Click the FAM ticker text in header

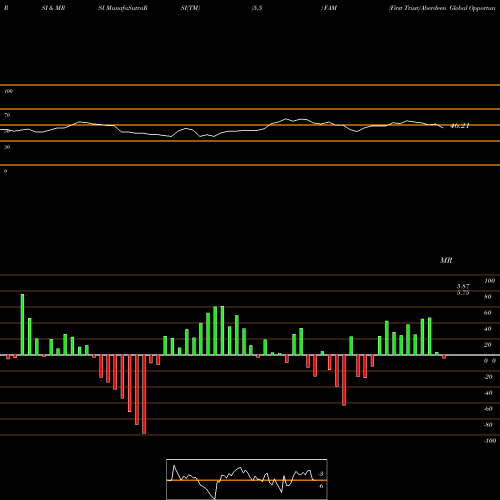pyautogui.click(x=330, y=8)
